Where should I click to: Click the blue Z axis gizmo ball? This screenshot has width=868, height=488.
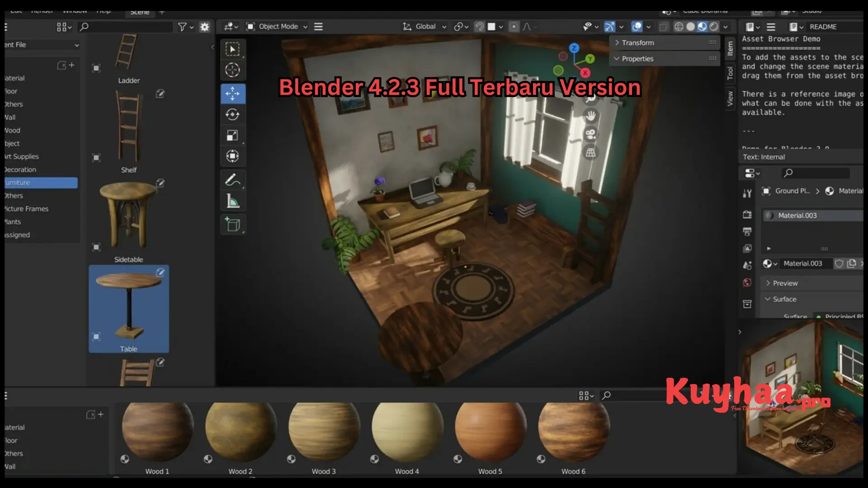click(574, 48)
